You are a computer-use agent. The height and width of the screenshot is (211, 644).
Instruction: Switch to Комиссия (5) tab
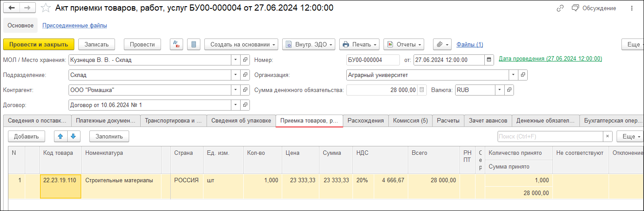point(410,120)
